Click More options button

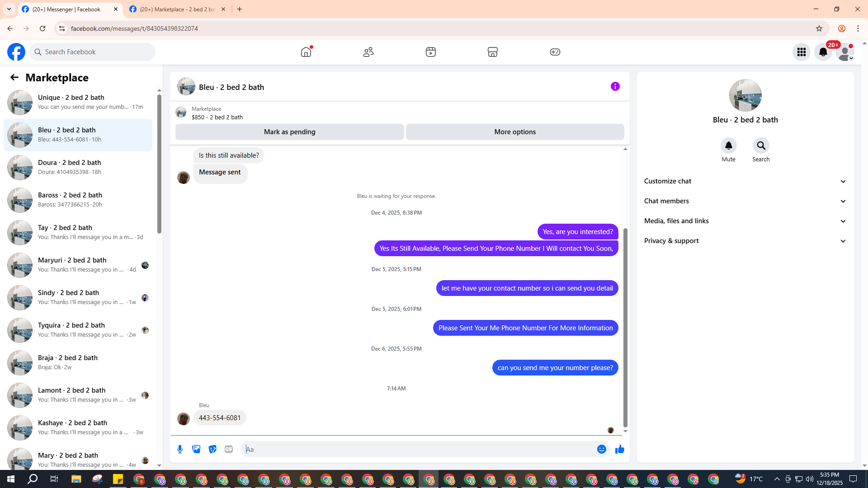point(515,132)
